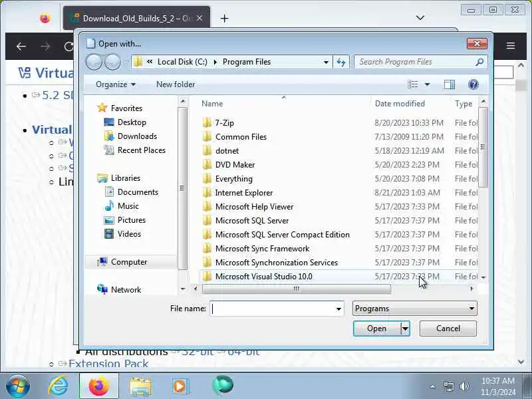Sort by the Name column header
532x399 pixels.
pyautogui.click(x=212, y=104)
